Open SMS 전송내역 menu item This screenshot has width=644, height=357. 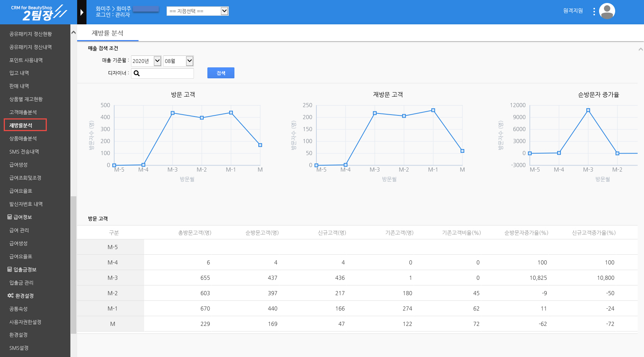tap(24, 152)
